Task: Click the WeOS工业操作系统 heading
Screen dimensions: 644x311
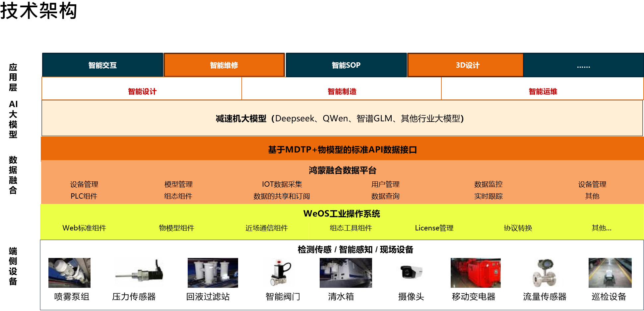Action: click(342, 214)
